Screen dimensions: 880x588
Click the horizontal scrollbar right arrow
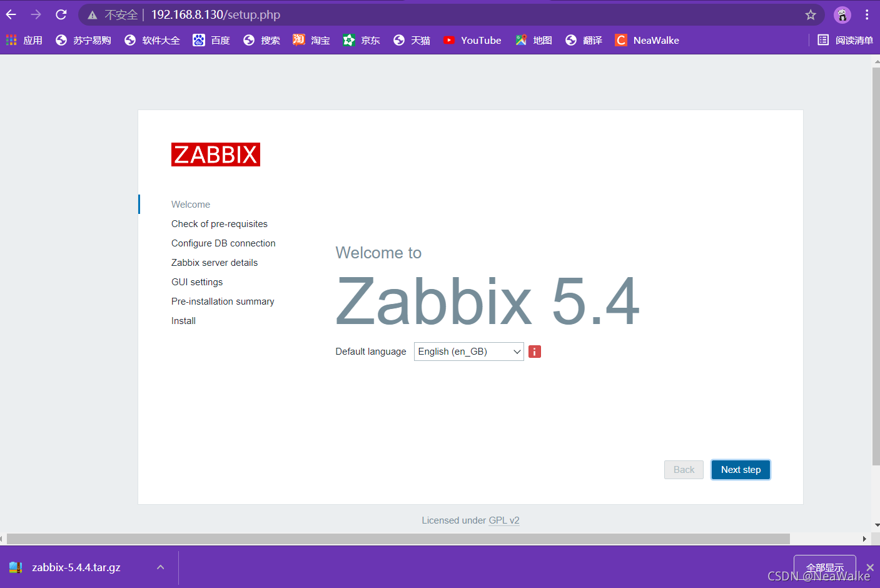click(x=864, y=539)
